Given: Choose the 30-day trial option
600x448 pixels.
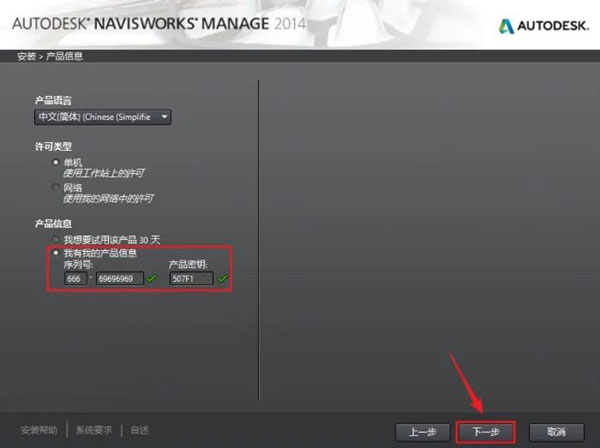Looking at the screenshot, I should point(56,239).
